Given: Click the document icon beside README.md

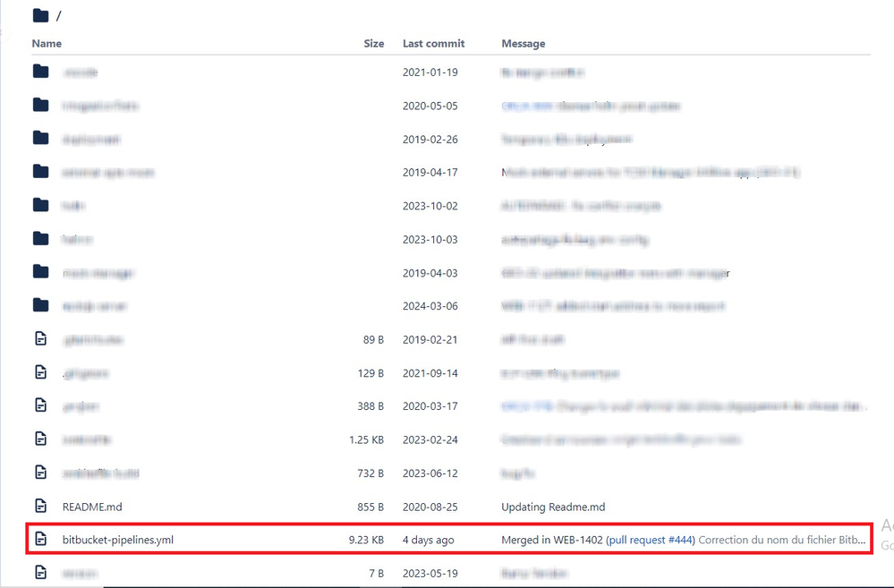Looking at the screenshot, I should (x=41, y=507).
